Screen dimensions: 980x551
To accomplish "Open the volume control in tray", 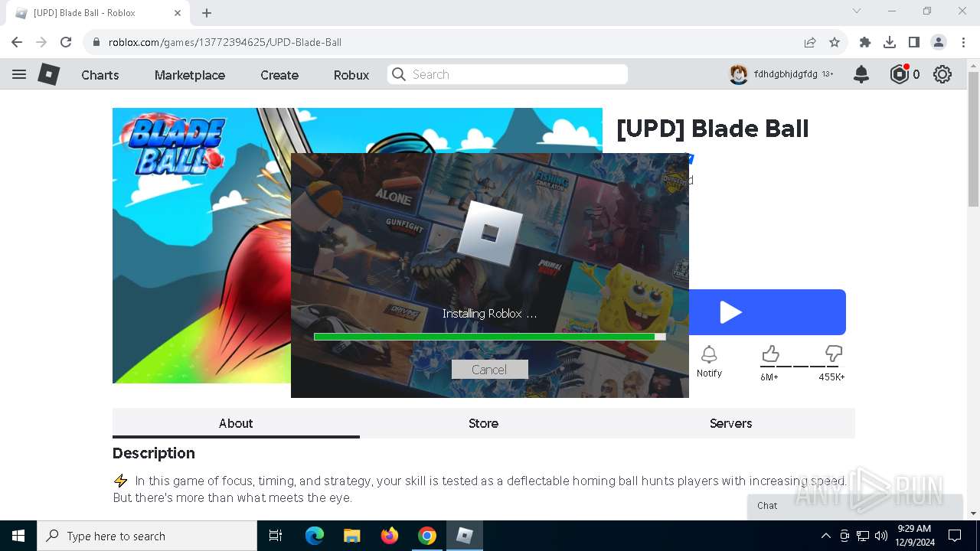I will (881, 536).
